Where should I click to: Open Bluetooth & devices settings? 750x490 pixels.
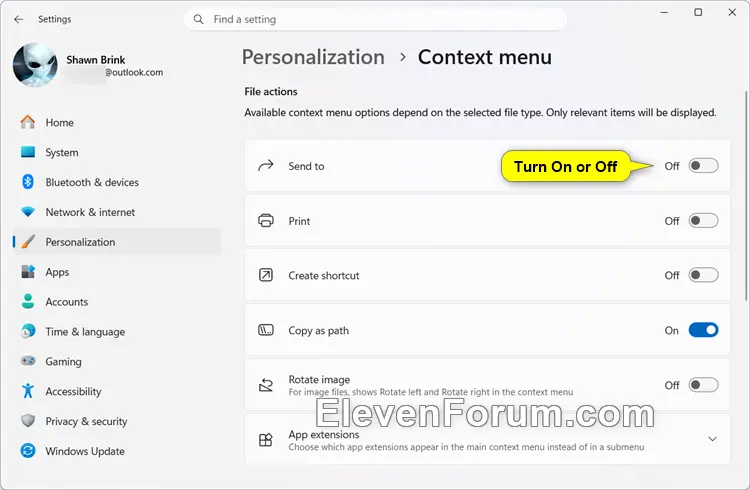(117, 182)
